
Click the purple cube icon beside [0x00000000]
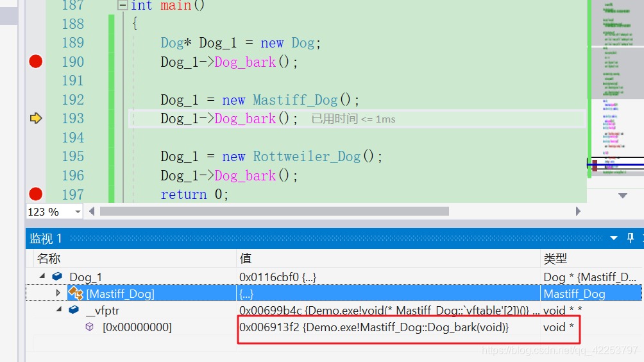90,327
